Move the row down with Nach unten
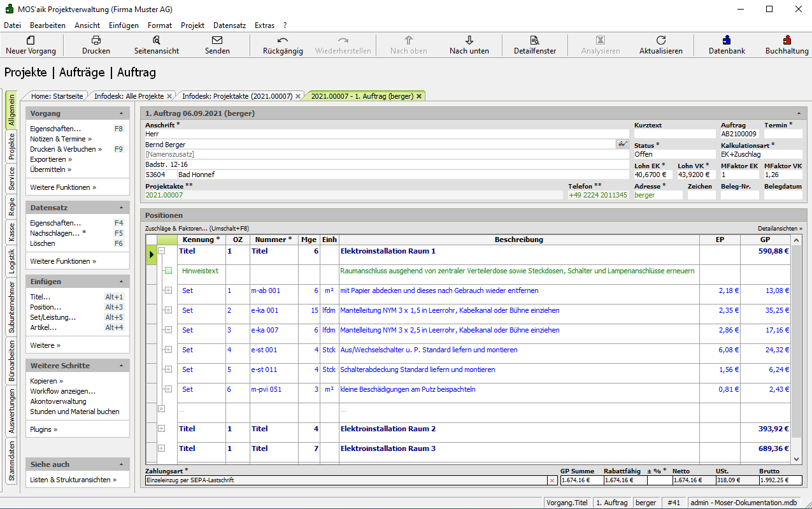The width and height of the screenshot is (812, 509). (469, 40)
